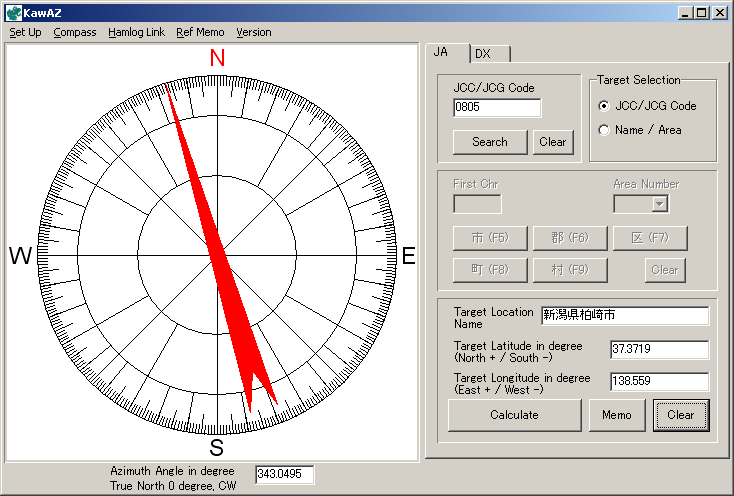Click the 市 (F5) button
This screenshot has height=496, width=734.
(490, 238)
